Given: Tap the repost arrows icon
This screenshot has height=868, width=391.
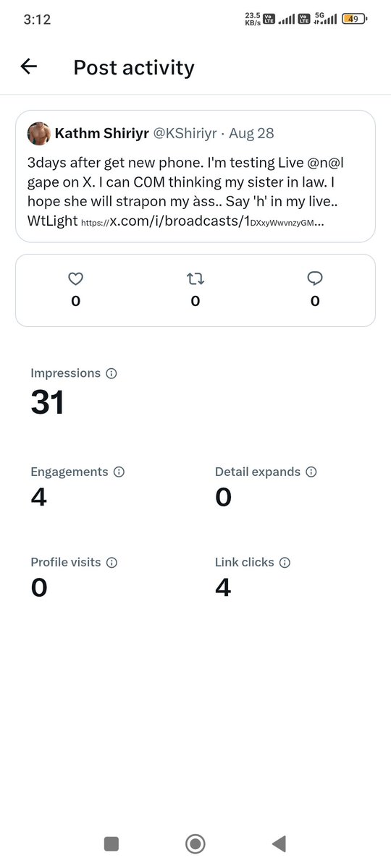Looking at the screenshot, I should coord(195,278).
